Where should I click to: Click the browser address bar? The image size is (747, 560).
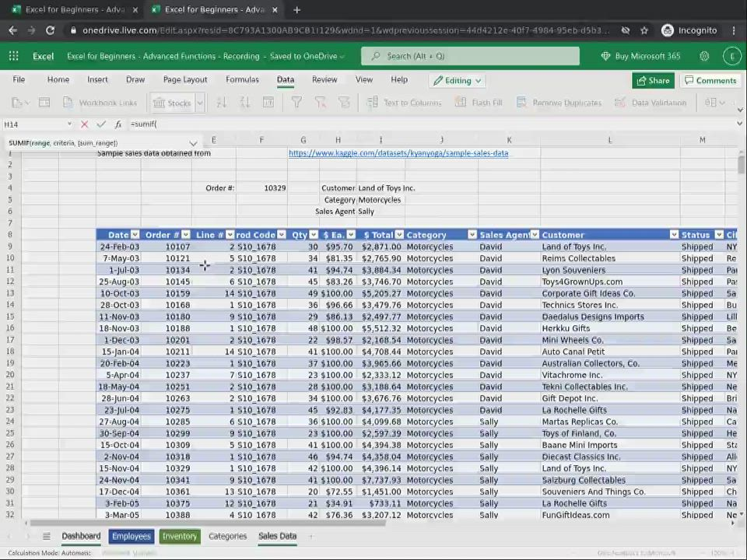tap(345, 30)
